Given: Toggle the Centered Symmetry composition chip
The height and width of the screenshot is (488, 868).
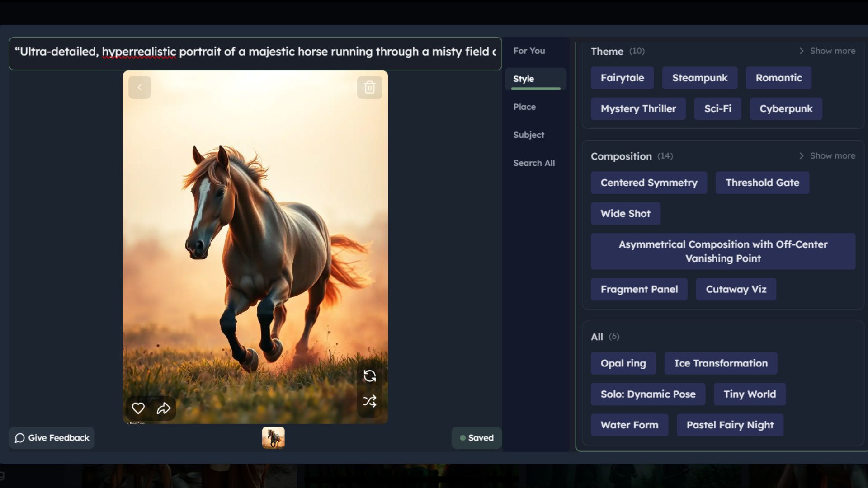Looking at the screenshot, I should (649, 183).
